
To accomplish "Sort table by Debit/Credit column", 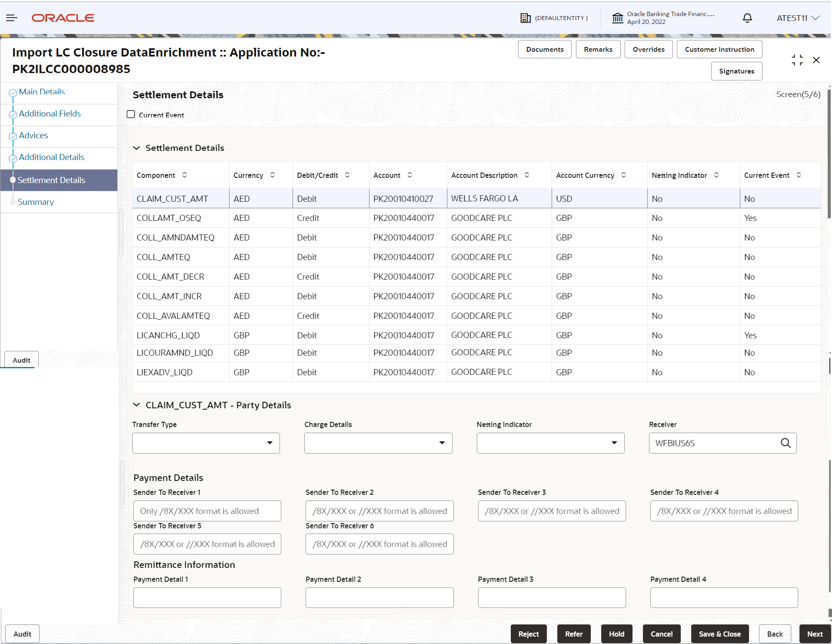I will pos(347,175).
